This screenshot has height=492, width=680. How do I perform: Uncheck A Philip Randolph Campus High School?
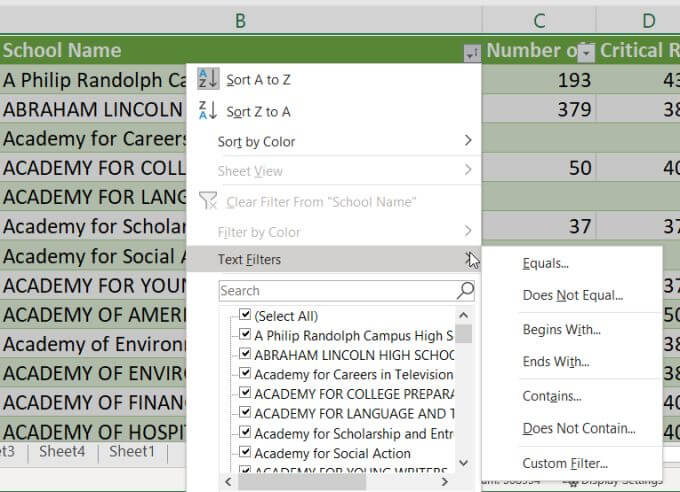tap(245, 336)
